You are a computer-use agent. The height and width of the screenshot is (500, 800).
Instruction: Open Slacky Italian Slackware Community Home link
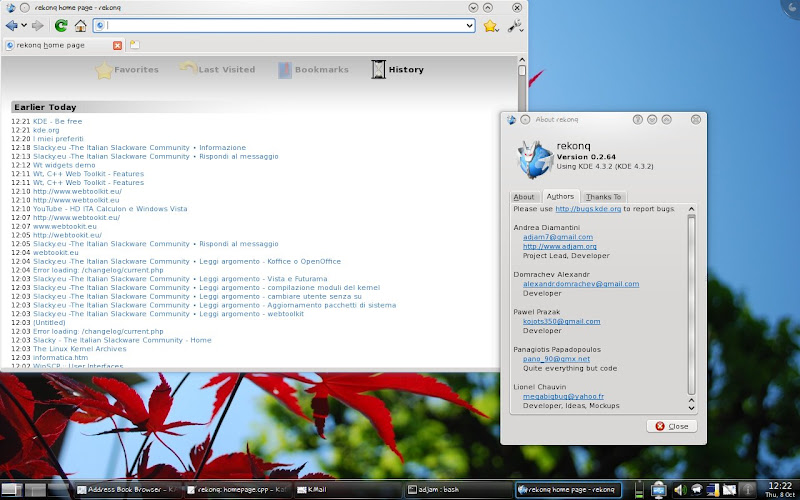(x=122, y=340)
